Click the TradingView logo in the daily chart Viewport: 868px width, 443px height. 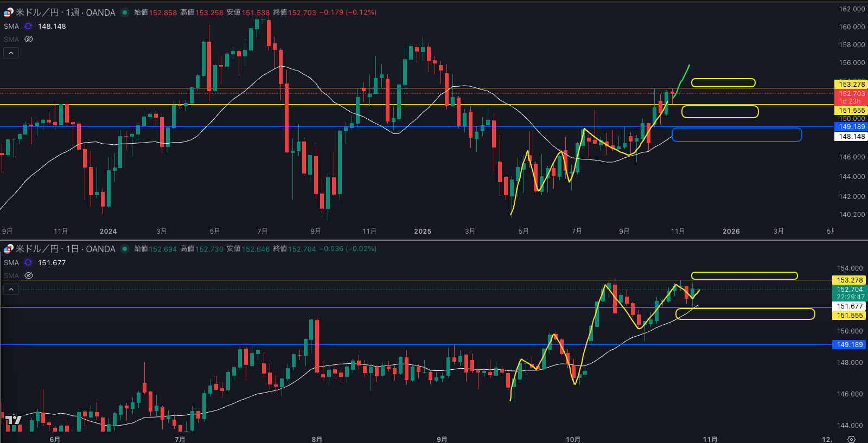(13, 420)
